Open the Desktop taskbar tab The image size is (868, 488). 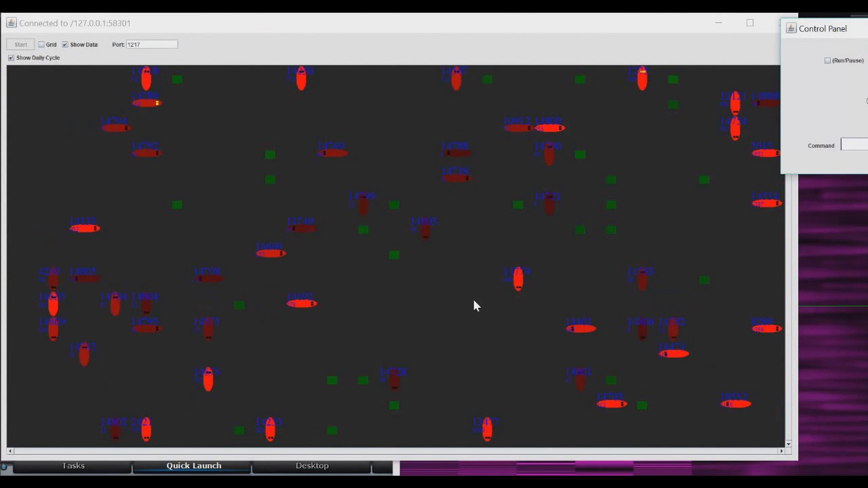(x=312, y=466)
